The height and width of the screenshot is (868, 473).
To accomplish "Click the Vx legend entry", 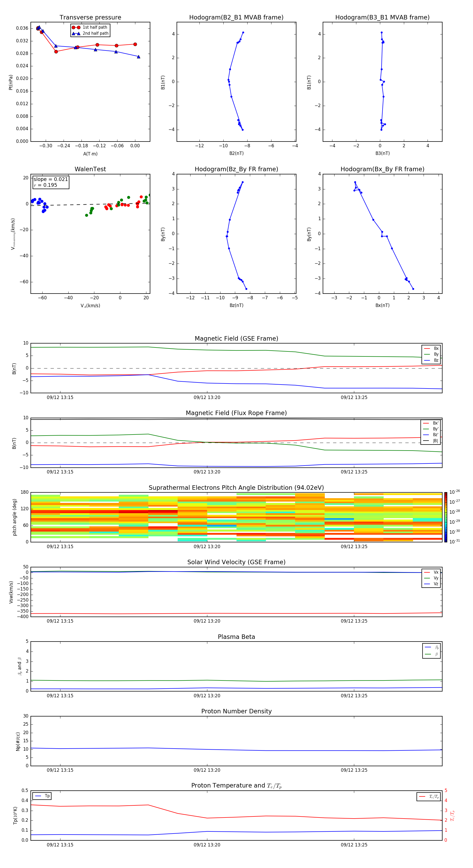I will (431, 572).
